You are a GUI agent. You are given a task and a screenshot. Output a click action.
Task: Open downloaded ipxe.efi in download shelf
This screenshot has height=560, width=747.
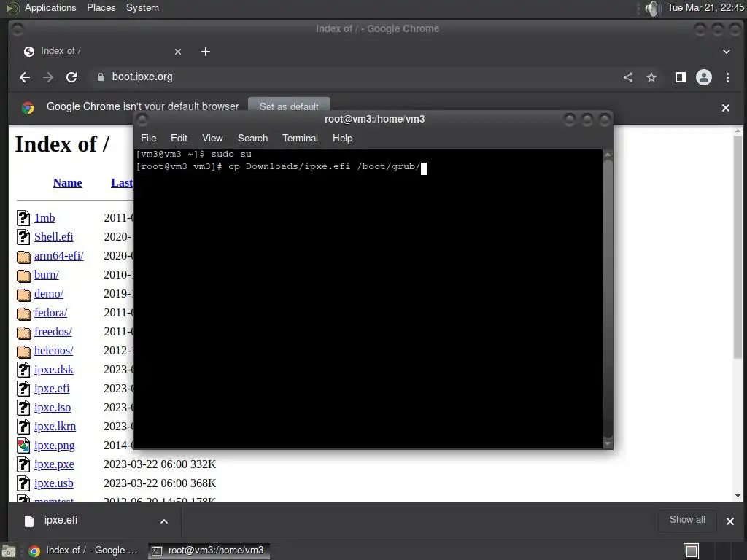[61, 521]
